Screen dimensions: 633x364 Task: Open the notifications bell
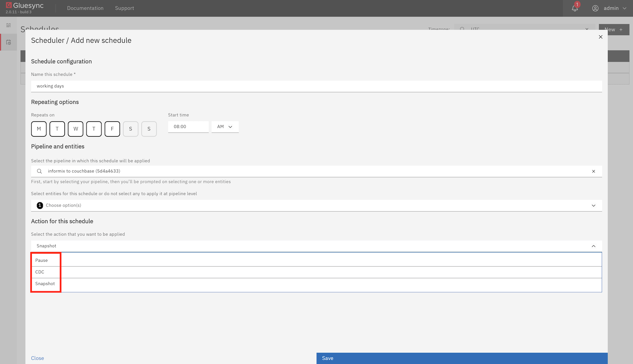tap(575, 8)
